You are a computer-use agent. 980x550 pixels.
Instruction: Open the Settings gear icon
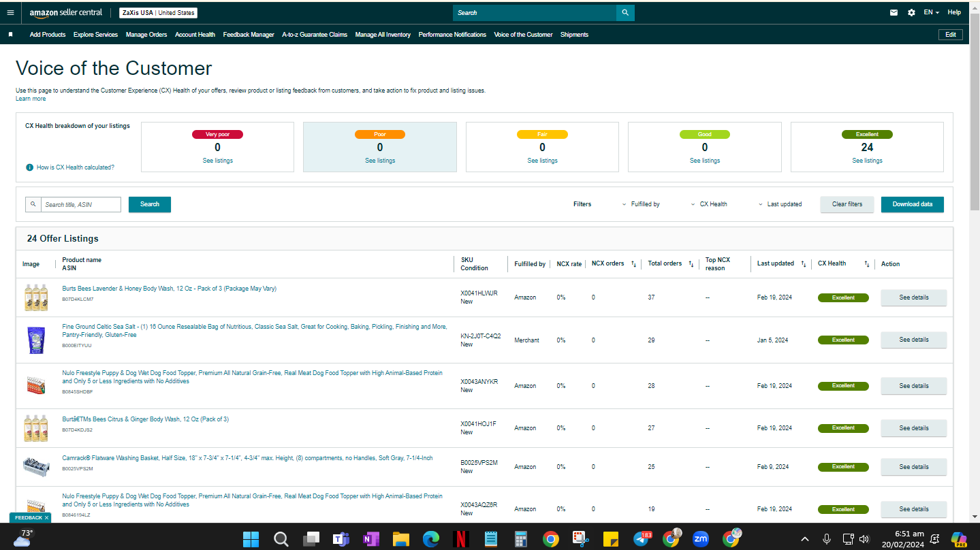(911, 12)
